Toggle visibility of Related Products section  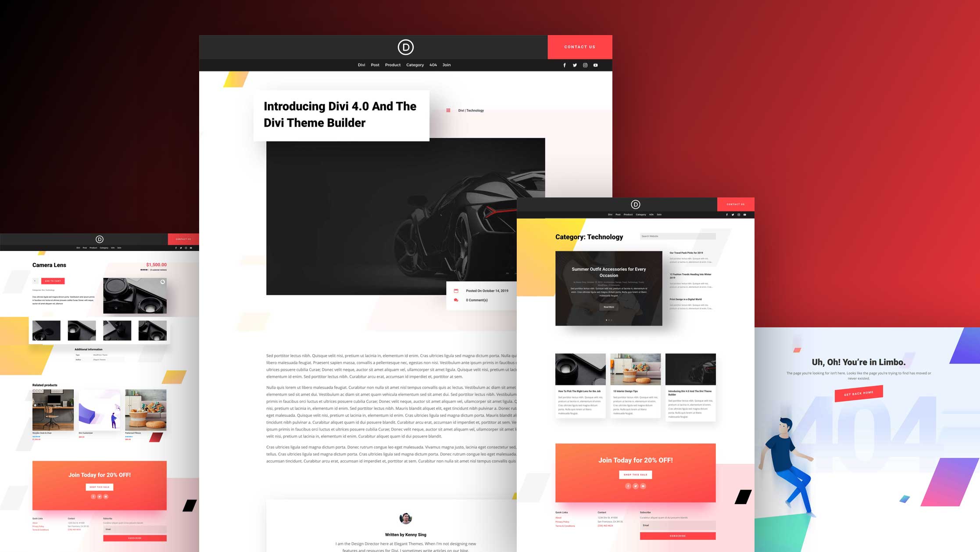44,384
